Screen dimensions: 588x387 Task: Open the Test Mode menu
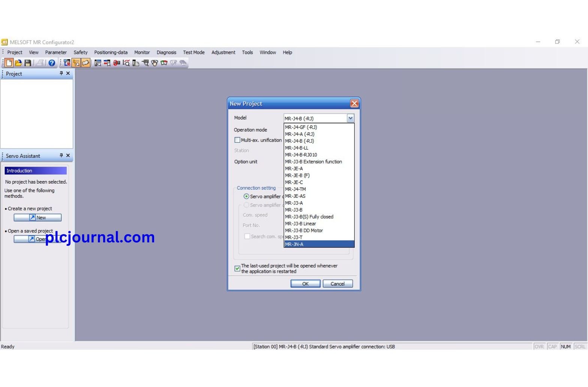tap(194, 52)
